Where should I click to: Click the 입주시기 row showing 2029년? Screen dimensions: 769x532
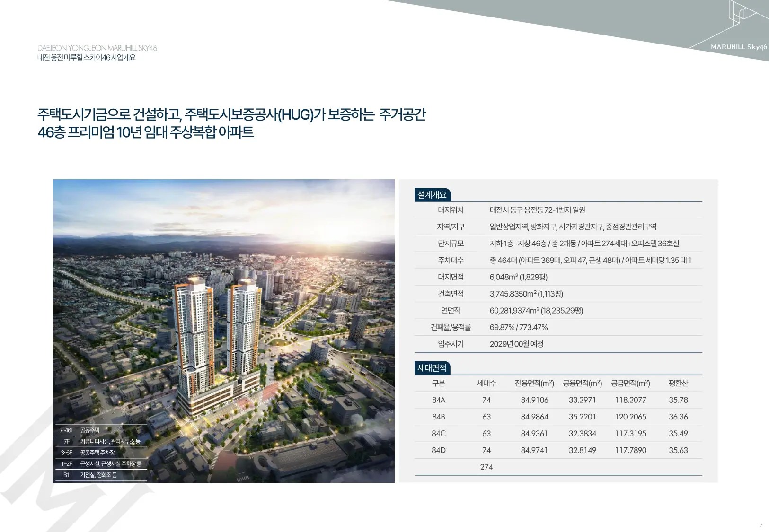pos(558,344)
